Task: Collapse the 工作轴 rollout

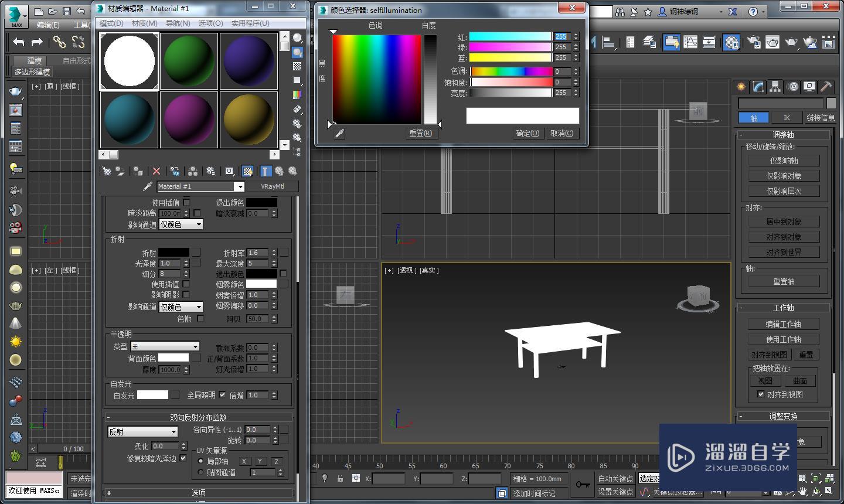Action: click(783, 307)
